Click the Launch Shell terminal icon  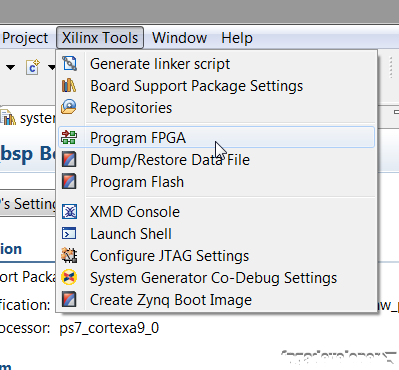[69, 233]
